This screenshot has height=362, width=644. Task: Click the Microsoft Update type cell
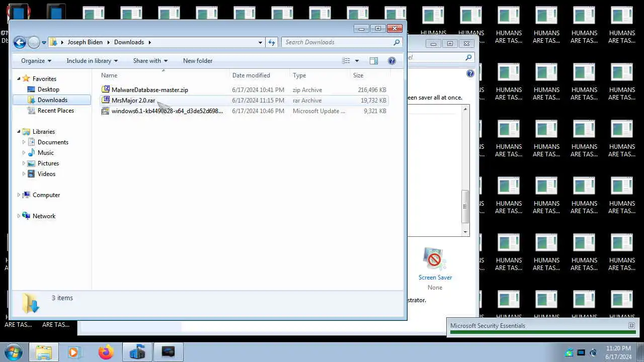[x=319, y=111]
